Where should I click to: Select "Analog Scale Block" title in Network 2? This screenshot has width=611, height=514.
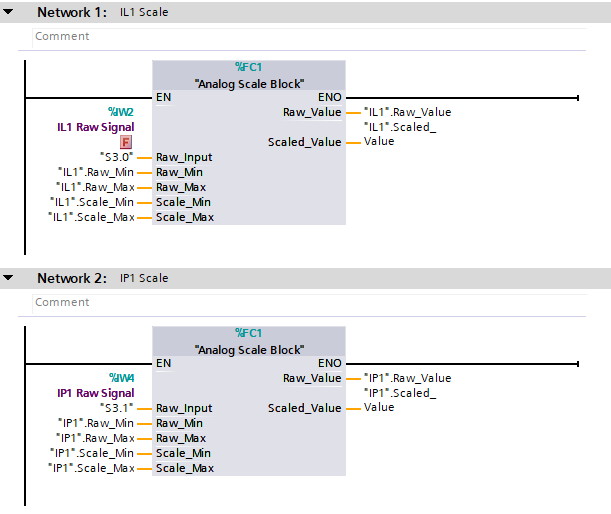coord(249,350)
